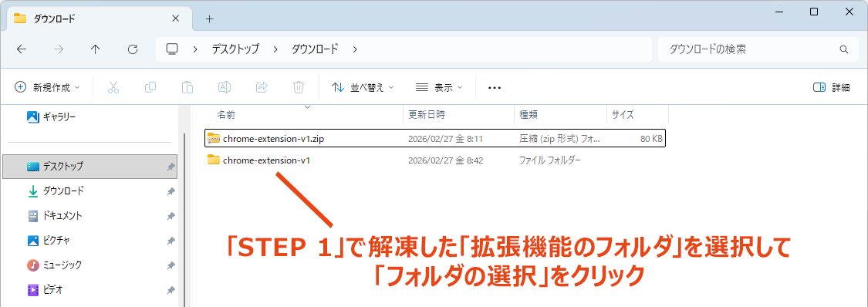This screenshot has width=868, height=307.
Task: Click the Forward navigation arrow
Action: (58, 49)
